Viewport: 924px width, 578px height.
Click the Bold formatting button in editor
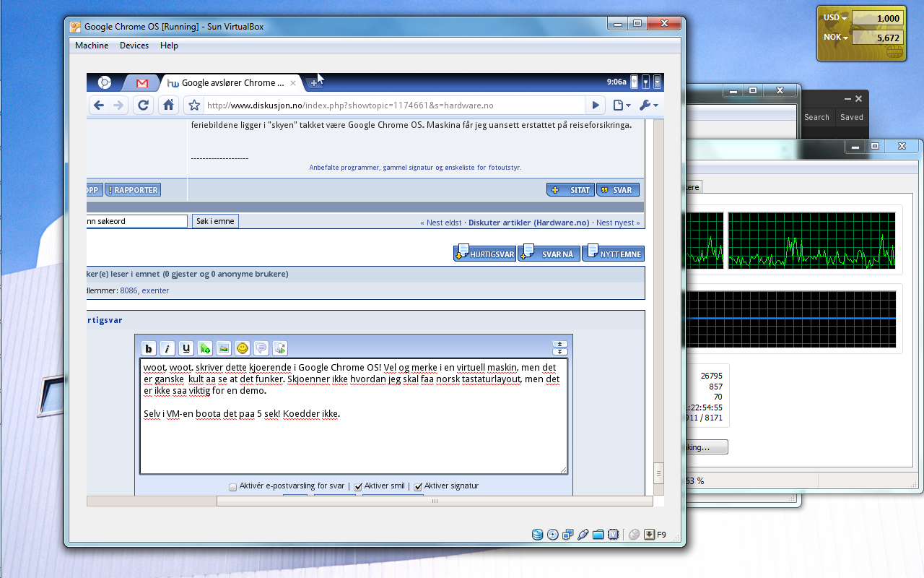pyautogui.click(x=148, y=348)
